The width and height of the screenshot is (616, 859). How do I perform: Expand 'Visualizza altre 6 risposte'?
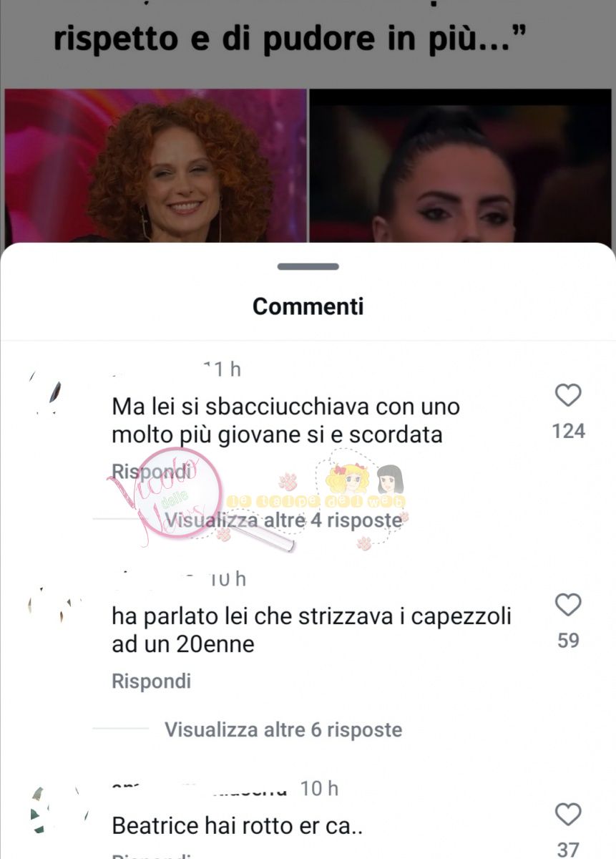coord(283,729)
